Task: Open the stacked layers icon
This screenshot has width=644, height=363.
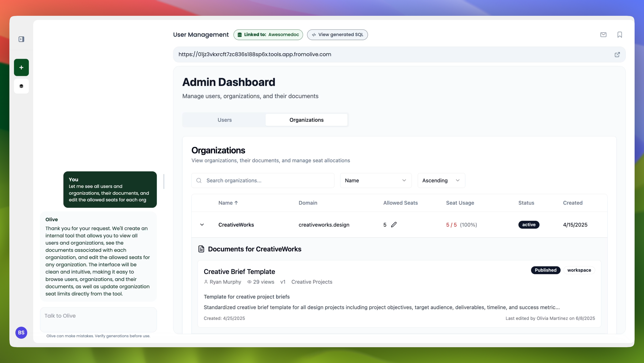Action: point(21,86)
